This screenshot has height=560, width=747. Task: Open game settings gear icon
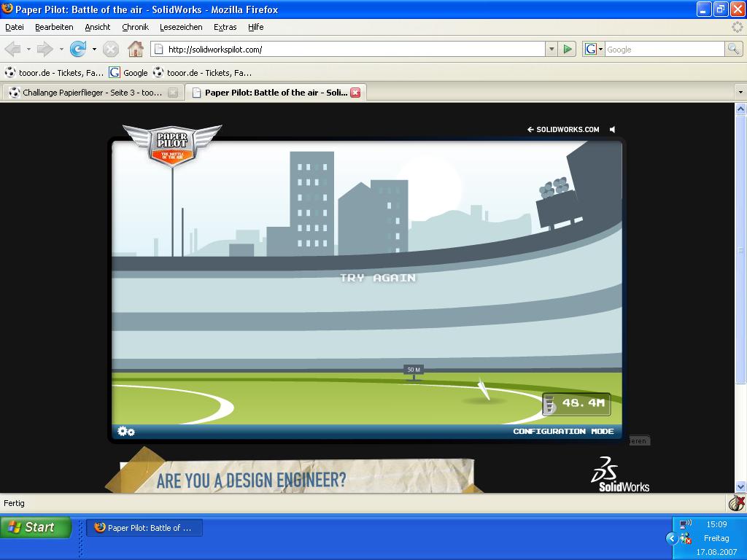[126, 431]
